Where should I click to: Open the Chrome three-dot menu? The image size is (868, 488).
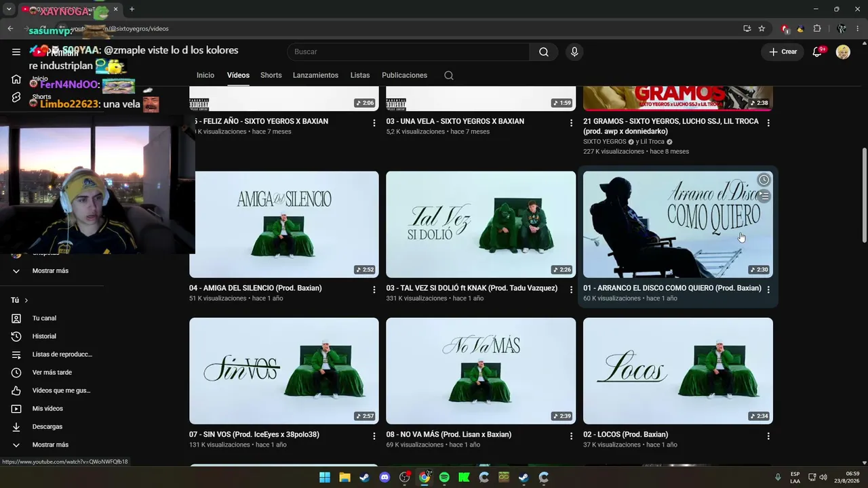(x=857, y=28)
